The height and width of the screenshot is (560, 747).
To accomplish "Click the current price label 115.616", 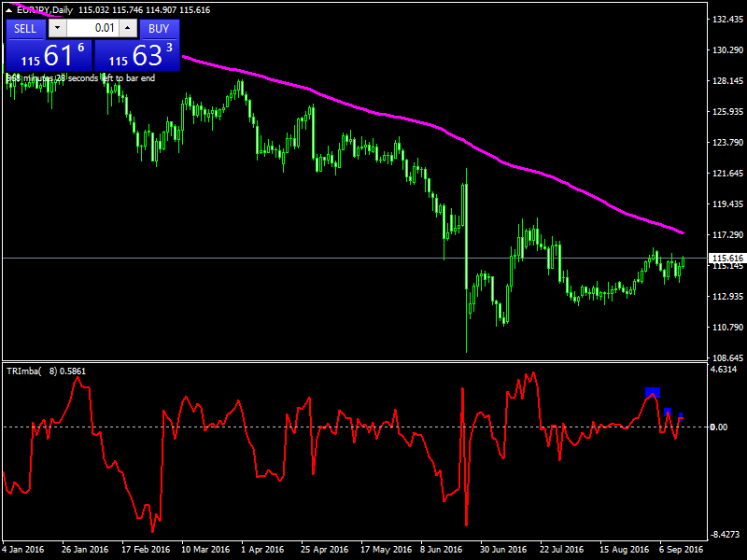I will pos(726,259).
